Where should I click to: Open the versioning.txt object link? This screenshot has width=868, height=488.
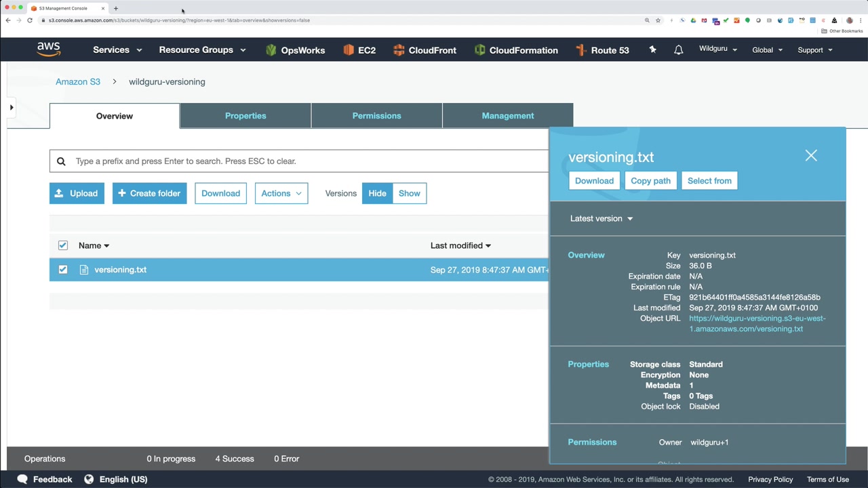[120, 270]
